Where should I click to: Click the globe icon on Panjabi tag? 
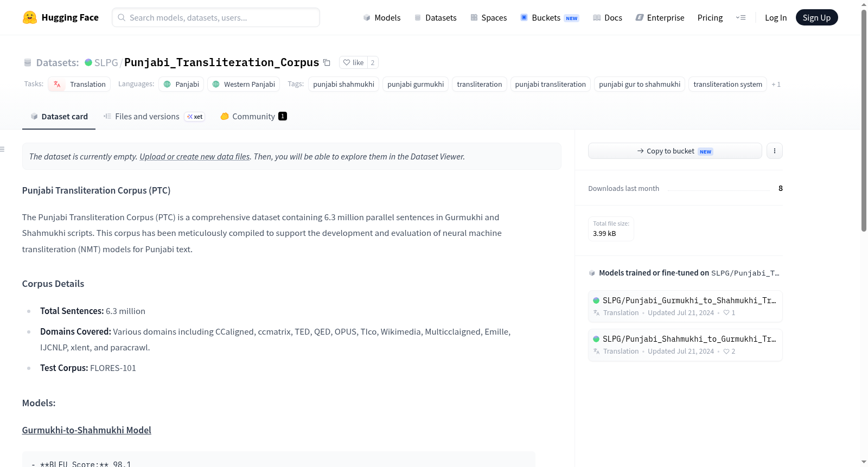click(x=167, y=84)
